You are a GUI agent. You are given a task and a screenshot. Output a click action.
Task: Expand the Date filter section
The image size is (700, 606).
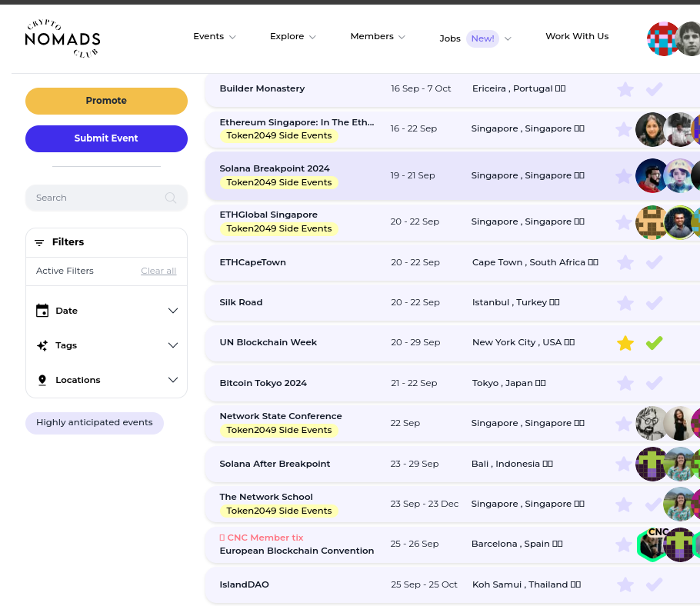[x=172, y=311]
